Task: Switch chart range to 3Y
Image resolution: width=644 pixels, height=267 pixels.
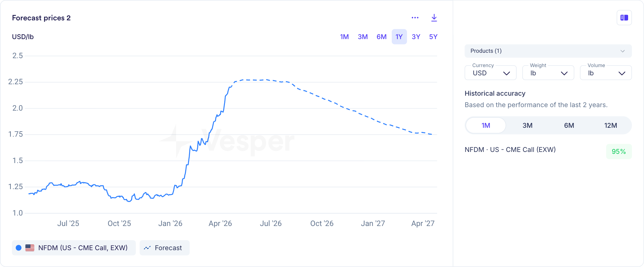Action: [416, 37]
